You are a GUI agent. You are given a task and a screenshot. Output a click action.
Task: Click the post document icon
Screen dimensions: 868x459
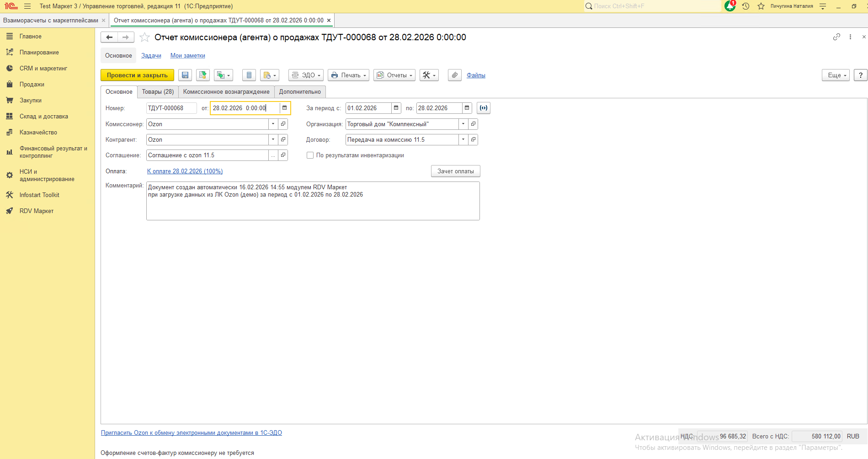[x=202, y=75]
